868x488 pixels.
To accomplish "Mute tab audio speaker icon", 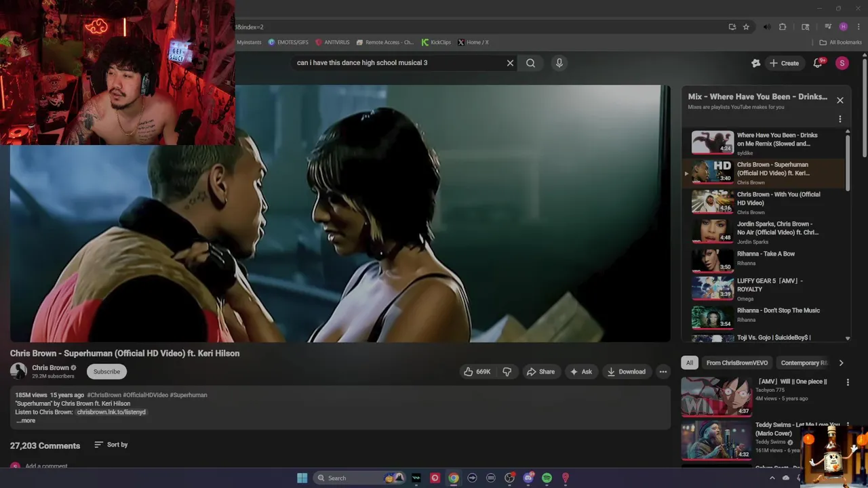I will tap(767, 27).
